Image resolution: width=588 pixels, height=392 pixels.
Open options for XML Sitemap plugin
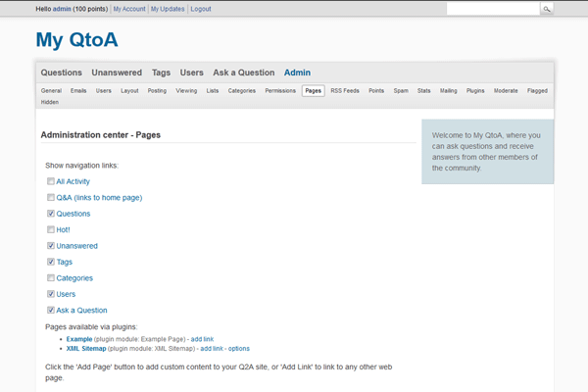coord(239,348)
